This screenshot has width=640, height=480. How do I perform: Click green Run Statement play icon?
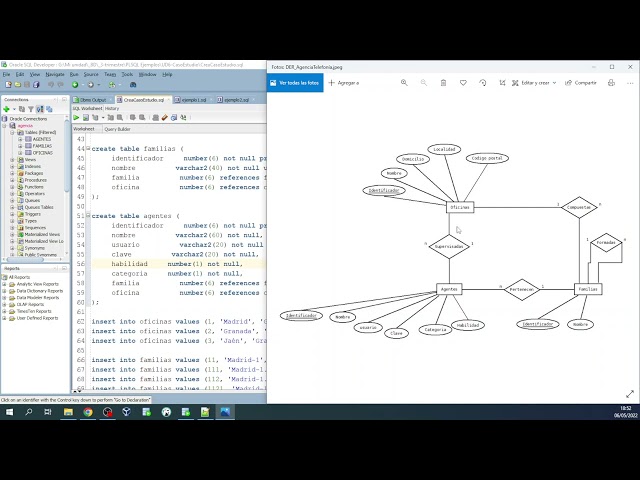point(76,118)
